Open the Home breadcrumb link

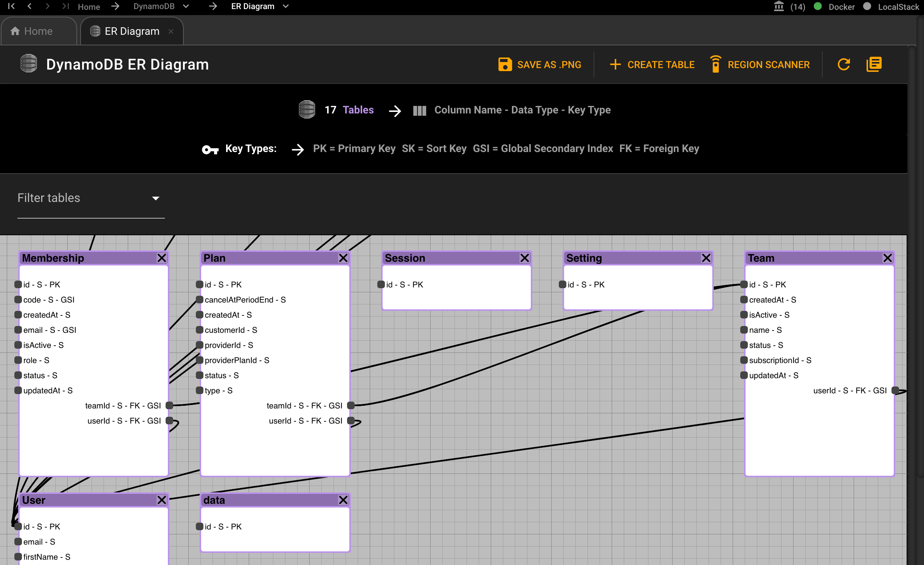(89, 6)
